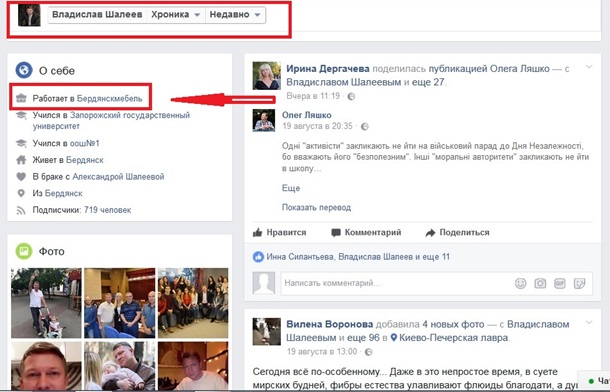Expand the Хроника dropdown
The width and height of the screenshot is (610, 392).
pos(176,15)
